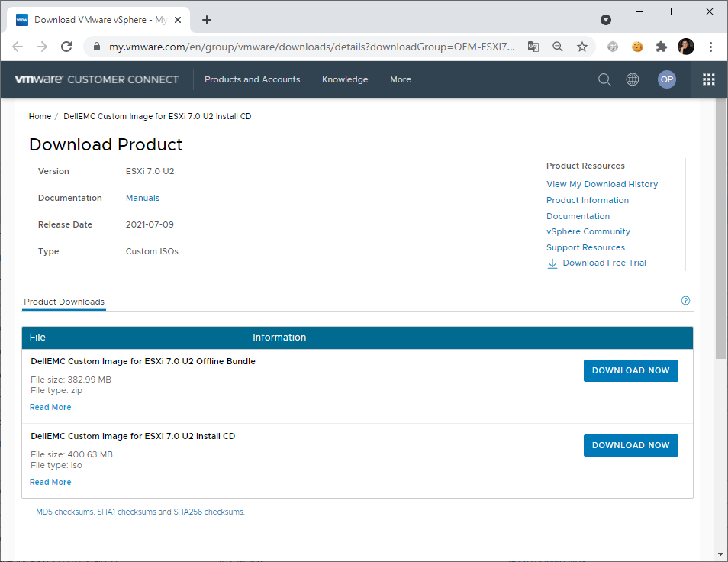Click the browser back arrow
Viewport: 728px width, 562px height.
point(18,47)
